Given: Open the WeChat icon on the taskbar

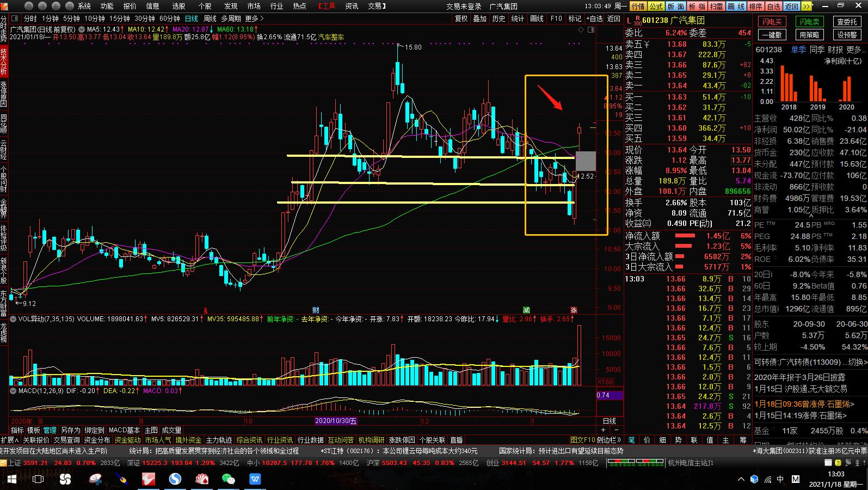Looking at the screenshot, I should point(229,479).
